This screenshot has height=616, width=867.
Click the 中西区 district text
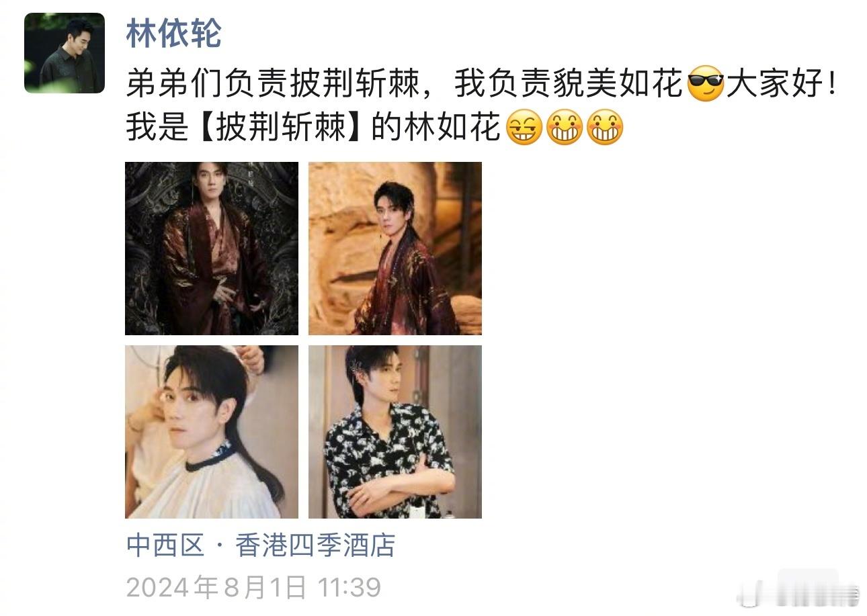coord(165,545)
